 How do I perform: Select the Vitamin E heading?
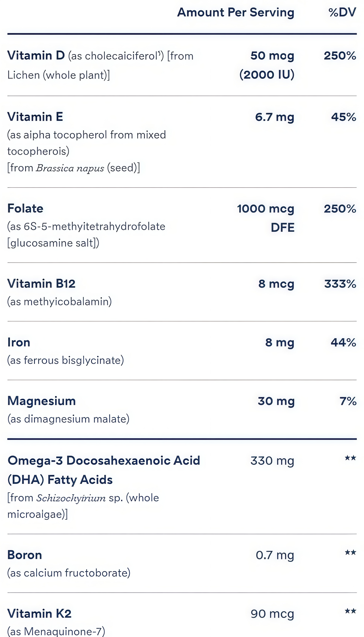point(35,117)
